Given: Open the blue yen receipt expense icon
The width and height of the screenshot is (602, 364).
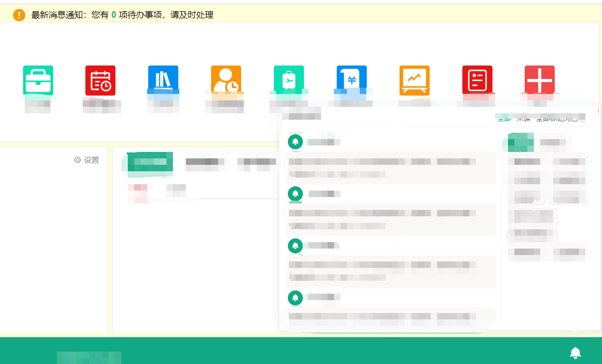Looking at the screenshot, I should (x=352, y=80).
